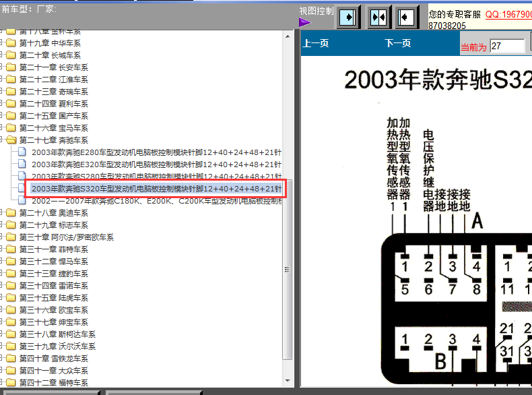Expand the 第三十八章 斯柯达车系 tree node
Viewport: 532px width, 395px height.
(x=1, y=334)
